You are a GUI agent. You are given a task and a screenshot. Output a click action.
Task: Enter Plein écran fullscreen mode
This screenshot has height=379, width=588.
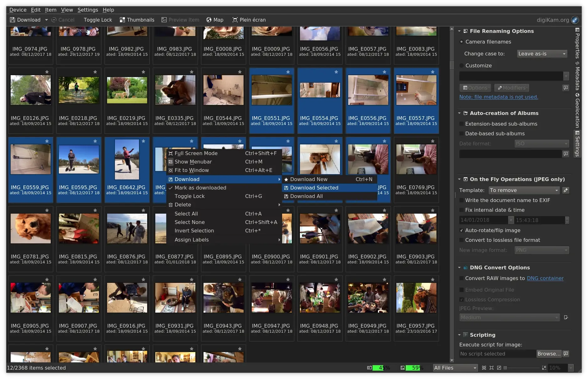point(249,20)
